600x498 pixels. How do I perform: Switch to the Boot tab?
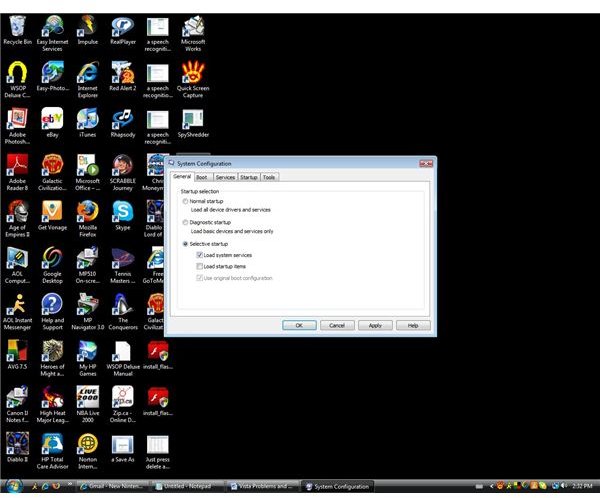[202, 177]
